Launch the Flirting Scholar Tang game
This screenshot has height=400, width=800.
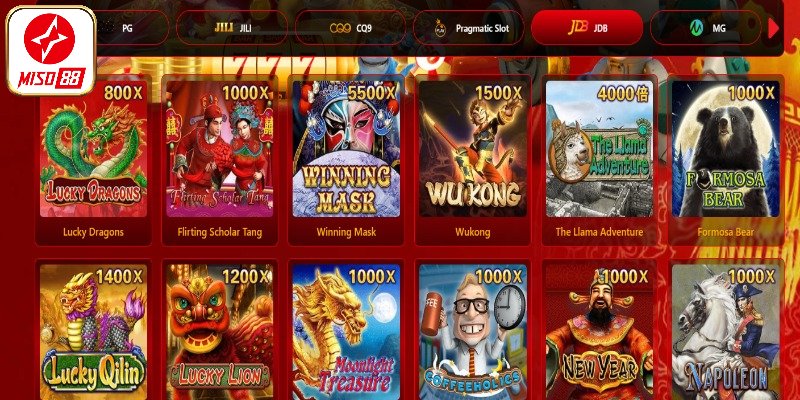coord(219,149)
